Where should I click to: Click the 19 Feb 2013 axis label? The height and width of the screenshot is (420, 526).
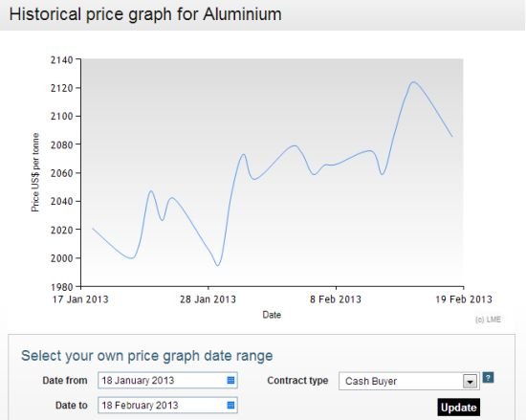[464, 299]
